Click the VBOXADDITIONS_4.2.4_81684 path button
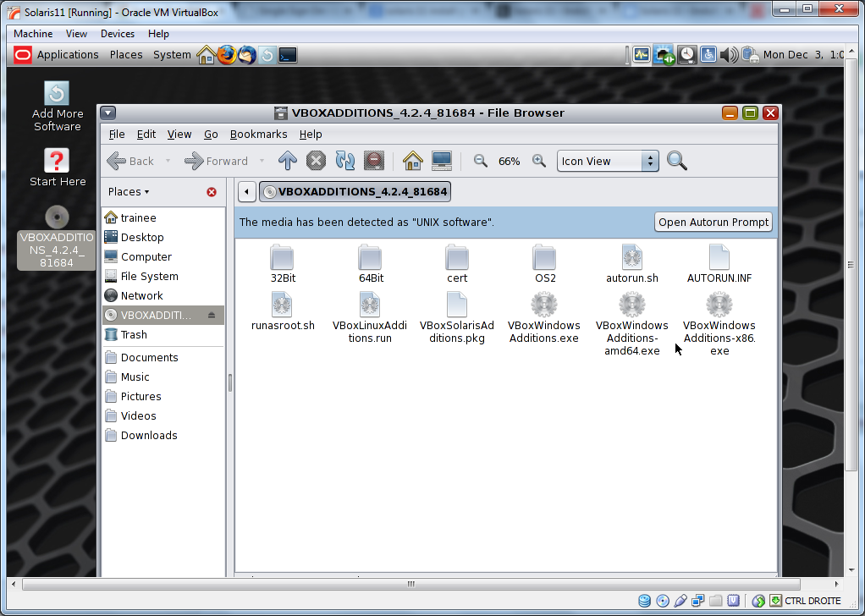 point(355,192)
